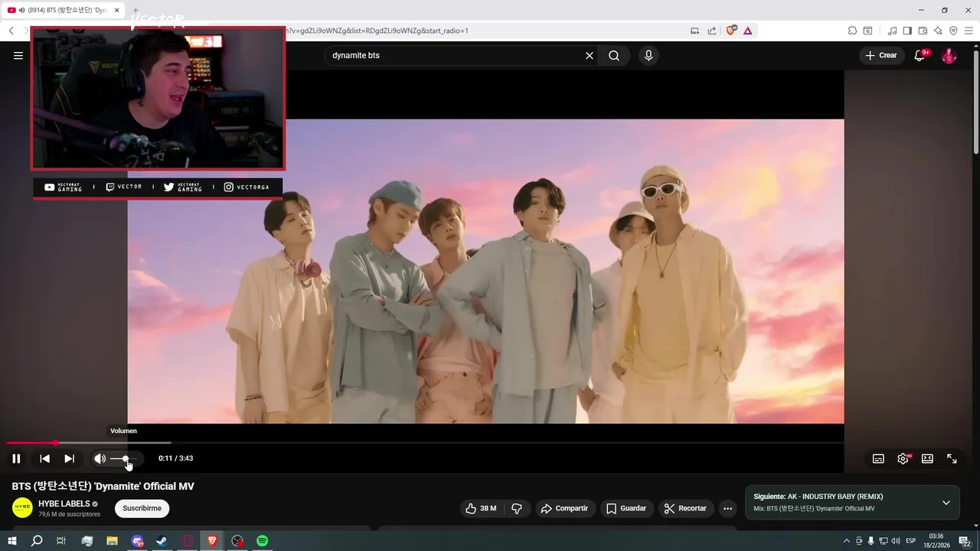
Task: Click the Suscribirme button
Action: (142, 508)
